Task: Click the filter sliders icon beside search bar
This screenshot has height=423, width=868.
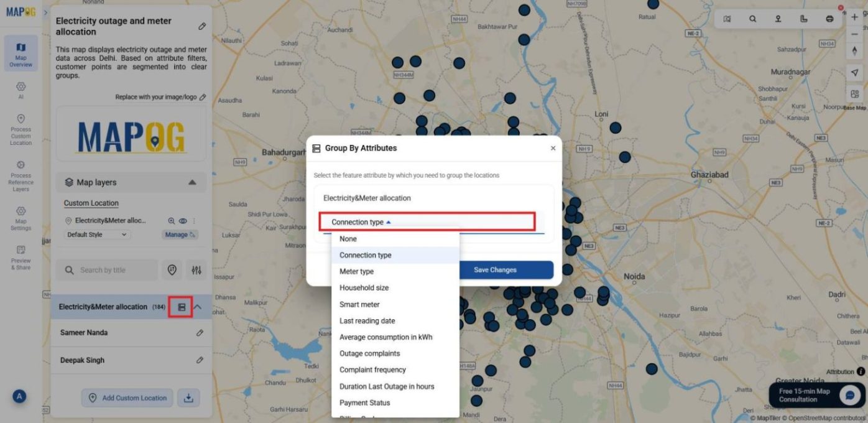Action: pyautogui.click(x=196, y=269)
